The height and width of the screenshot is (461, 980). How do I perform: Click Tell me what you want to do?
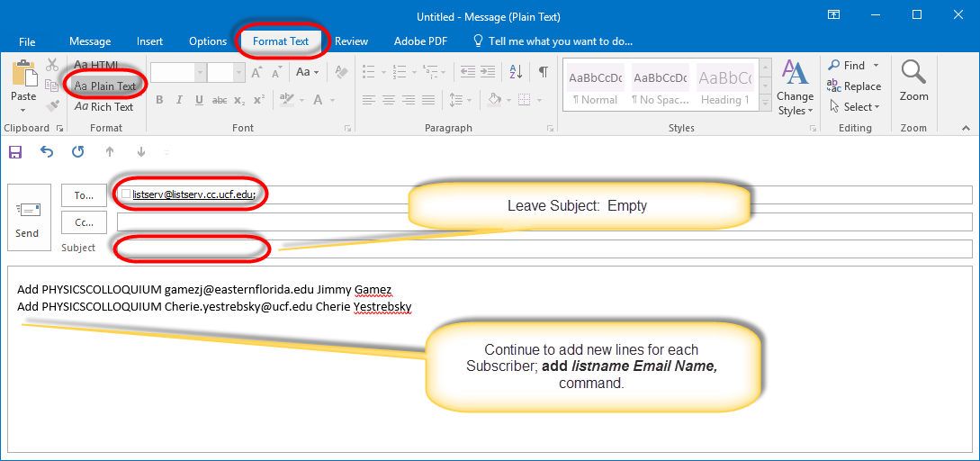[x=553, y=41]
